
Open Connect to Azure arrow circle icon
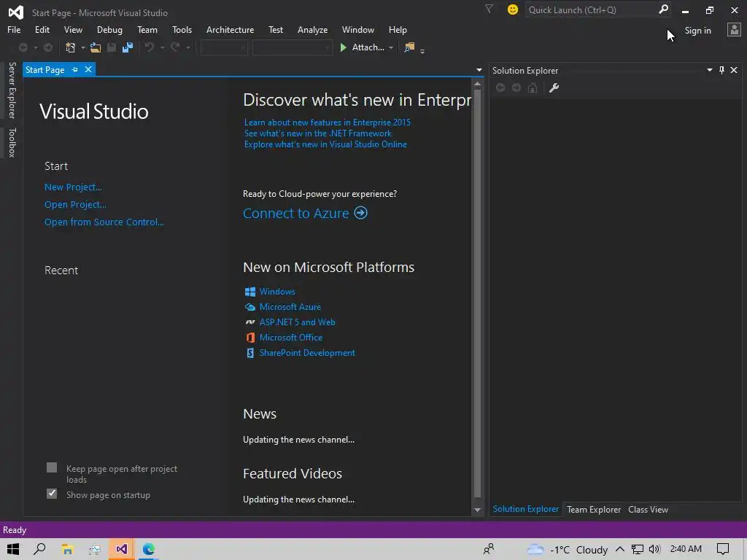(360, 213)
